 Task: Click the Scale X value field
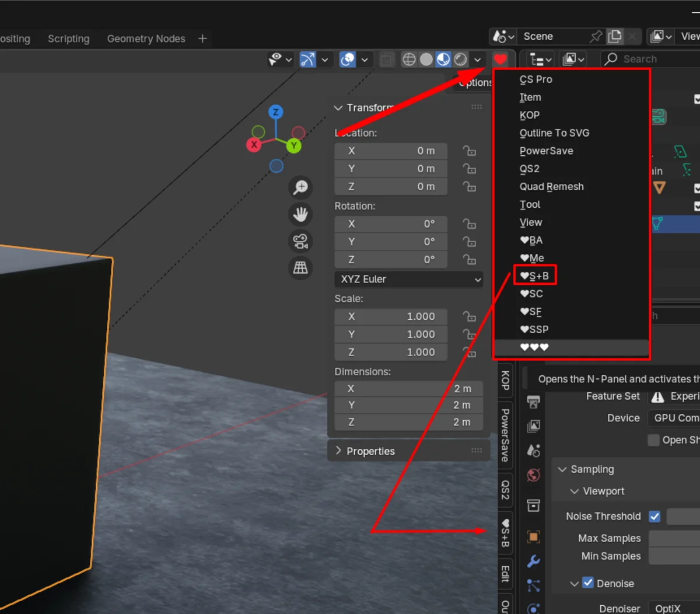pyautogui.click(x=391, y=316)
